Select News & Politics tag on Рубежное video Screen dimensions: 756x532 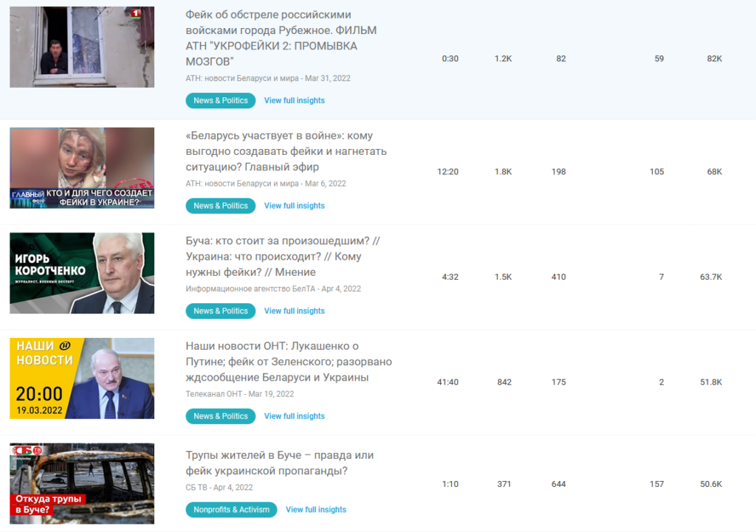pos(220,100)
